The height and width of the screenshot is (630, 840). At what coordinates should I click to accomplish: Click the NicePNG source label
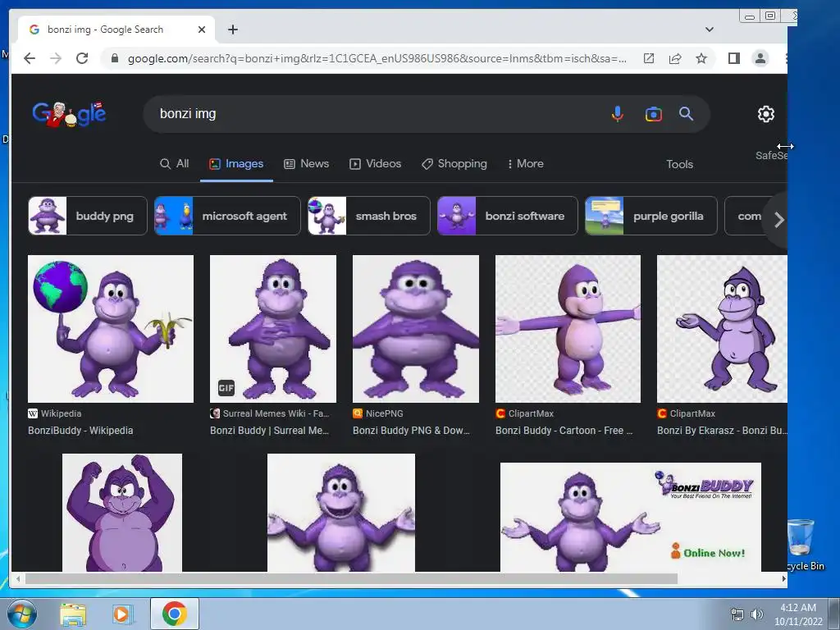(377, 413)
